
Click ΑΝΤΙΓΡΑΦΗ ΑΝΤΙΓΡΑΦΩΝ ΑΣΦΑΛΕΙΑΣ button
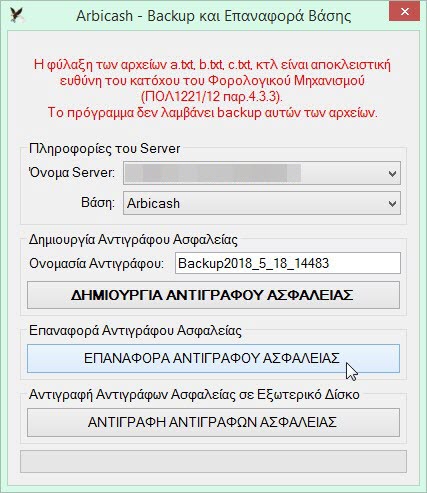[x=213, y=422]
